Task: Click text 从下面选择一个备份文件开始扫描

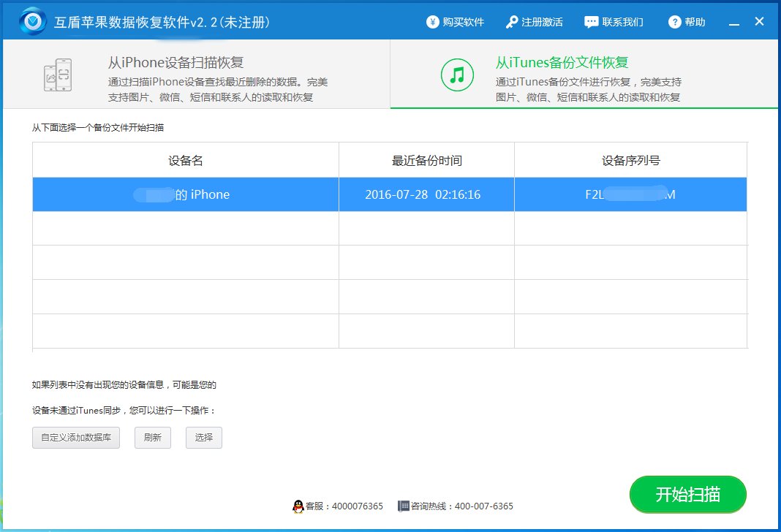Action: tap(98, 127)
